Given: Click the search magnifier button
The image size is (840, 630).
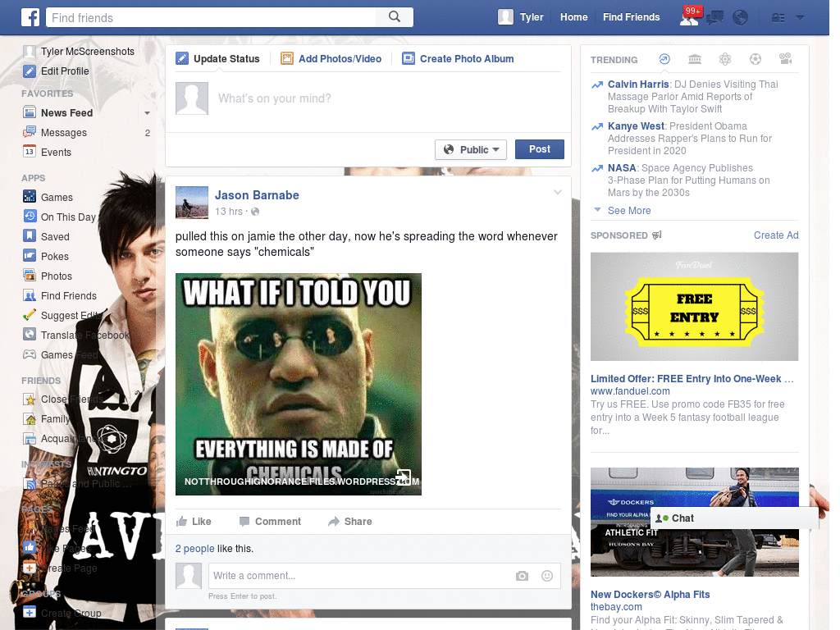Looking at the screenshot, I should (395, 17).
